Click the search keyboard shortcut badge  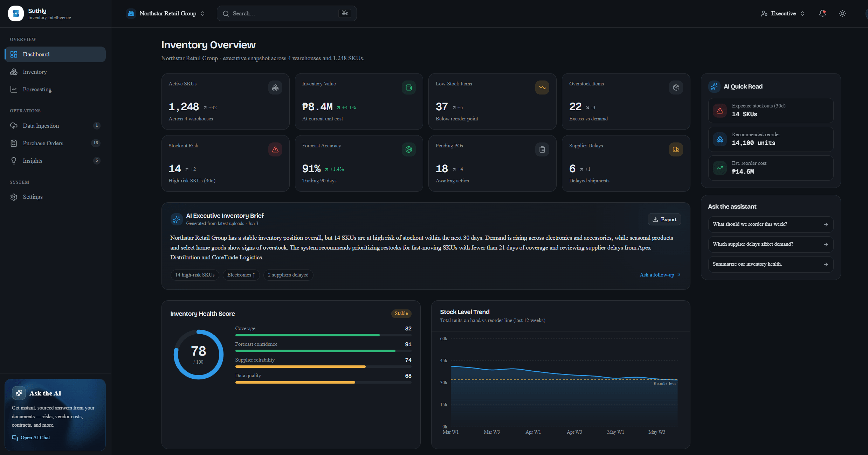pyautogui.click(x=345, y=13)
